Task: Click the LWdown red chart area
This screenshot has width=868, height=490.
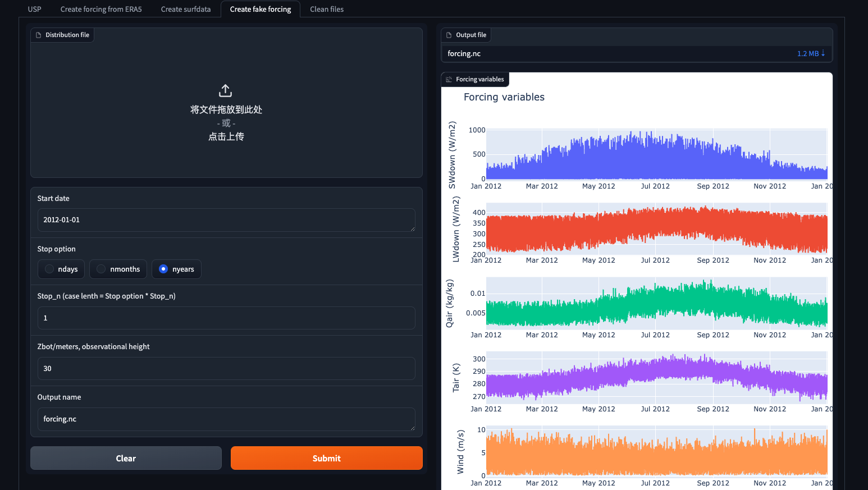Action: click(x=657, y=230)
